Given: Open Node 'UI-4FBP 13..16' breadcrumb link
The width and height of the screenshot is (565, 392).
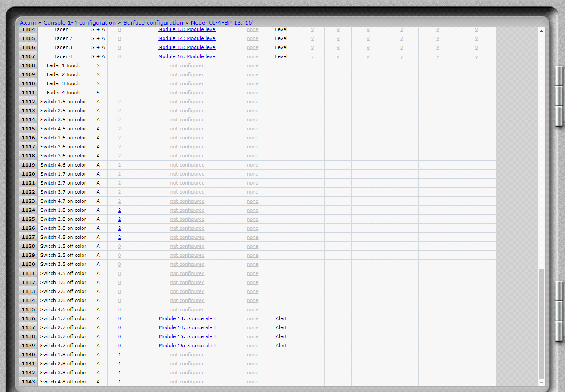Looking at the screenshot, I should click(222, 22).
